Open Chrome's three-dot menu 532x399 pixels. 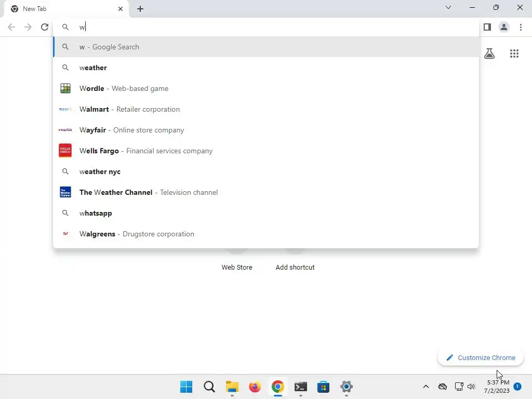(x=521, y=27)
